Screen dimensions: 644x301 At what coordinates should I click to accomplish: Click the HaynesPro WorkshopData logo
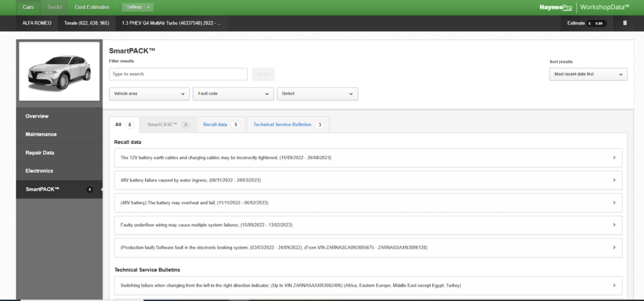click(x=589, y=7)
